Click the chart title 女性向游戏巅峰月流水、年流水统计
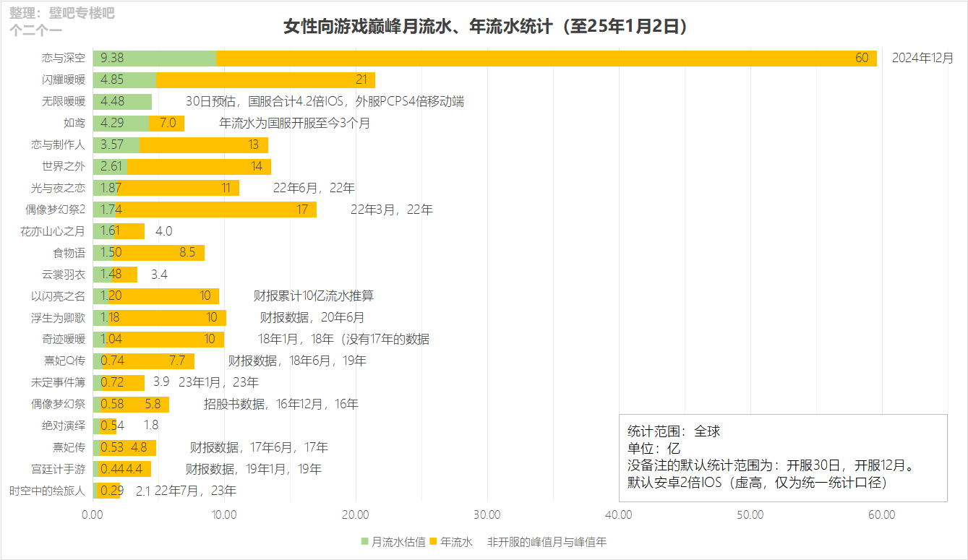This screenshot has width=968, height=560. coord(484,27)
